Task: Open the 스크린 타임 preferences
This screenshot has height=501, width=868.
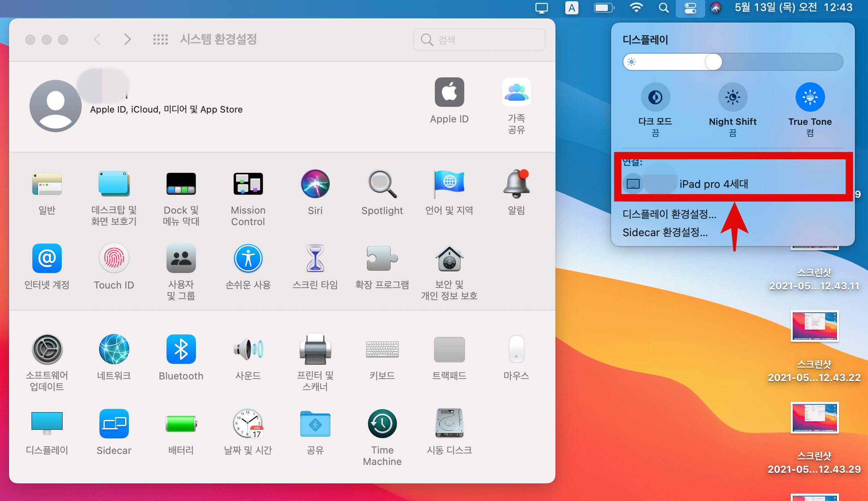Action: [315, 259]
